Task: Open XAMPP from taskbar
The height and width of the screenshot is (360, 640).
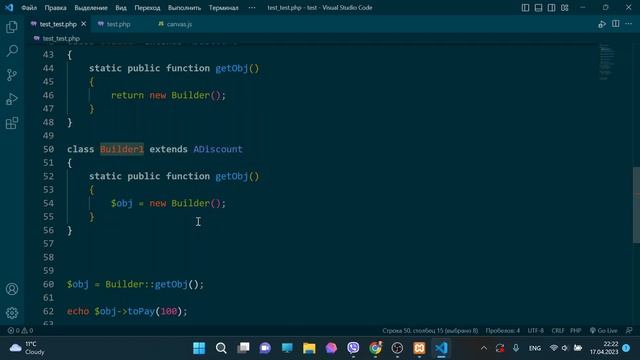Action: pos(419,348)
